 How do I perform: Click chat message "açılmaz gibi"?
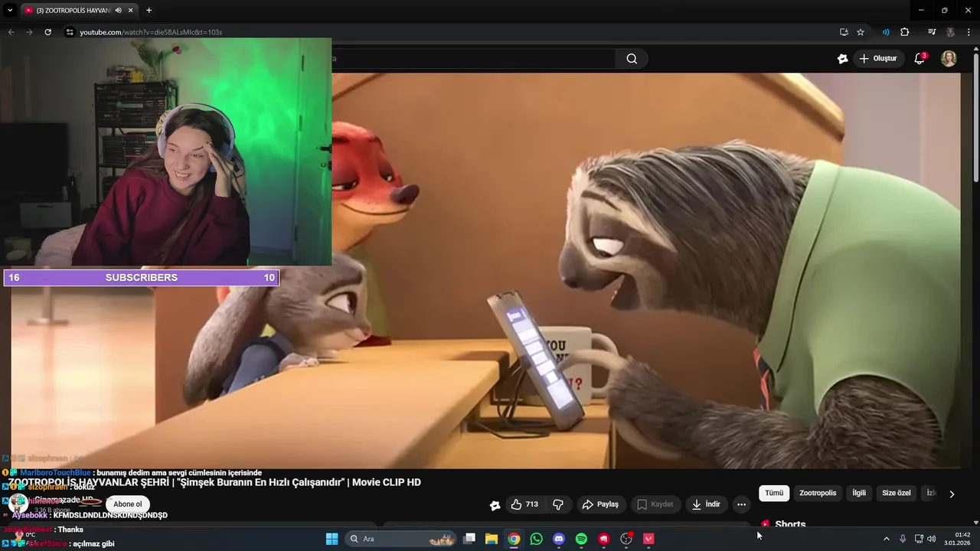tap(93, 543)
